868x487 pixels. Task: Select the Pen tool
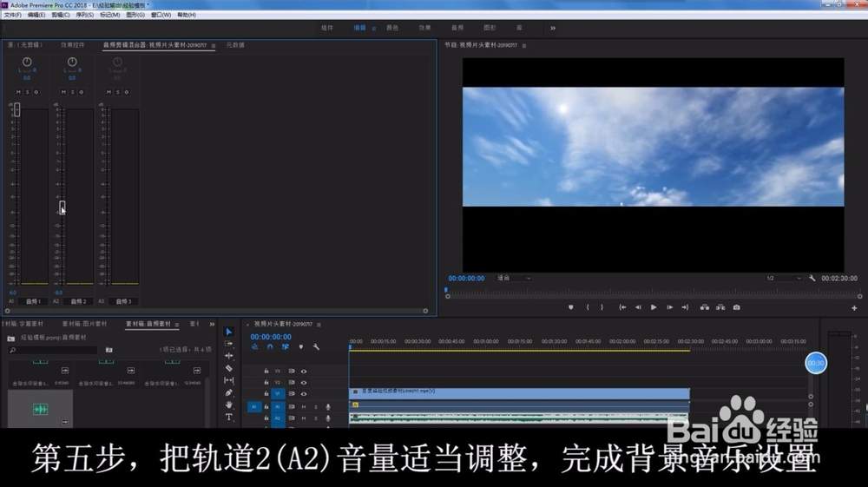click(x=228, y=392)
